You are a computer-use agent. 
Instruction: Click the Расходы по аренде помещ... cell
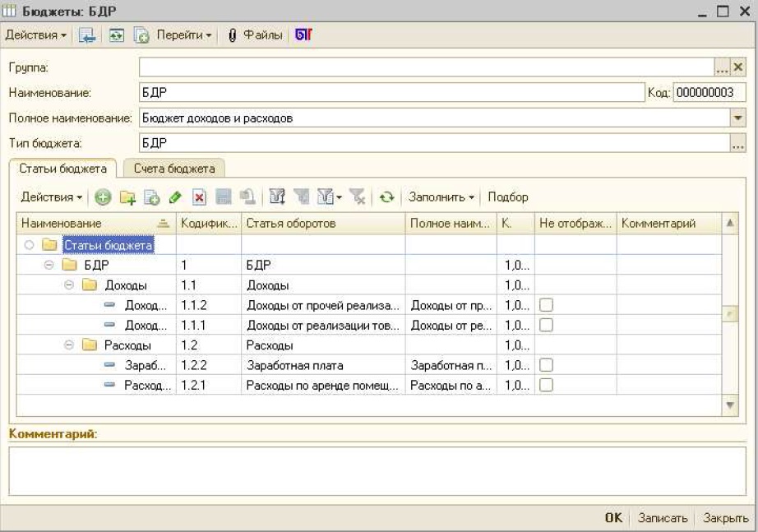tap(322, 386)
